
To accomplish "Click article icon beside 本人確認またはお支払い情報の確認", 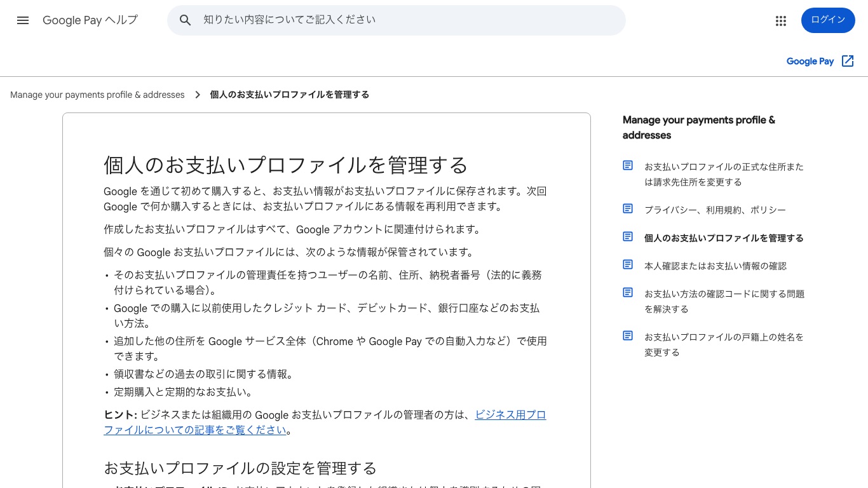I will 628,264.
